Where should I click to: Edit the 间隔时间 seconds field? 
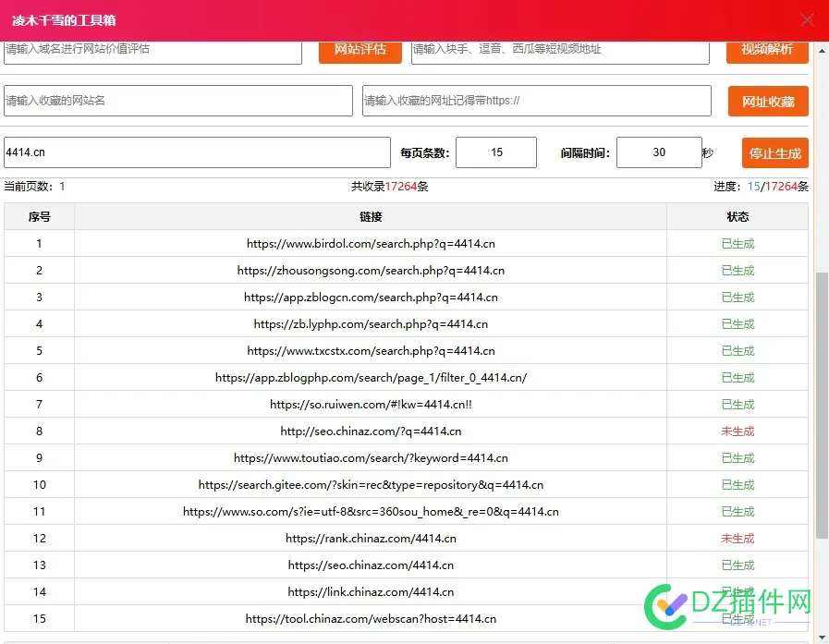[x=658, y=152]
